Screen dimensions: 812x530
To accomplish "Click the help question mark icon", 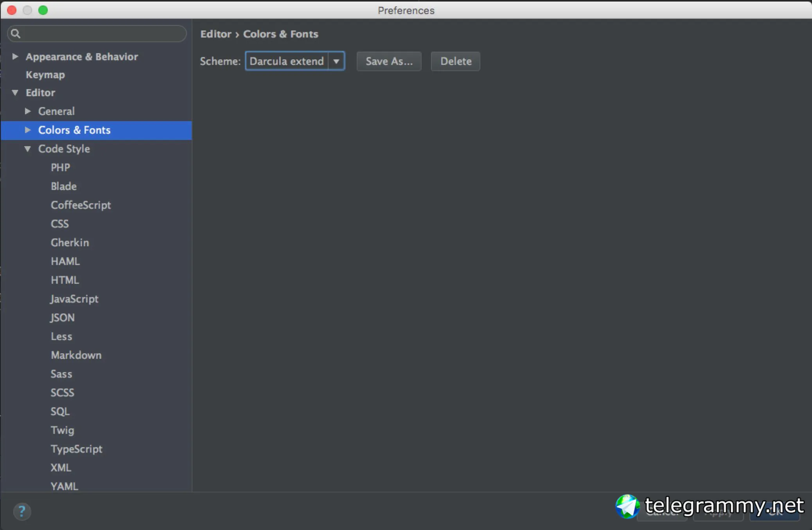I will (x=22, y=511).
